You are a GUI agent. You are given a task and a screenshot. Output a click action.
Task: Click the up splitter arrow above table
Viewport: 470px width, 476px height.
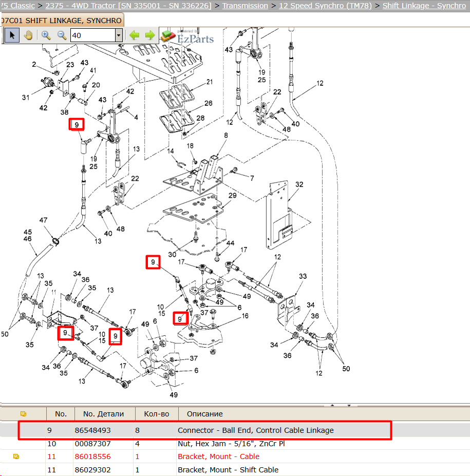coord(332,405)
